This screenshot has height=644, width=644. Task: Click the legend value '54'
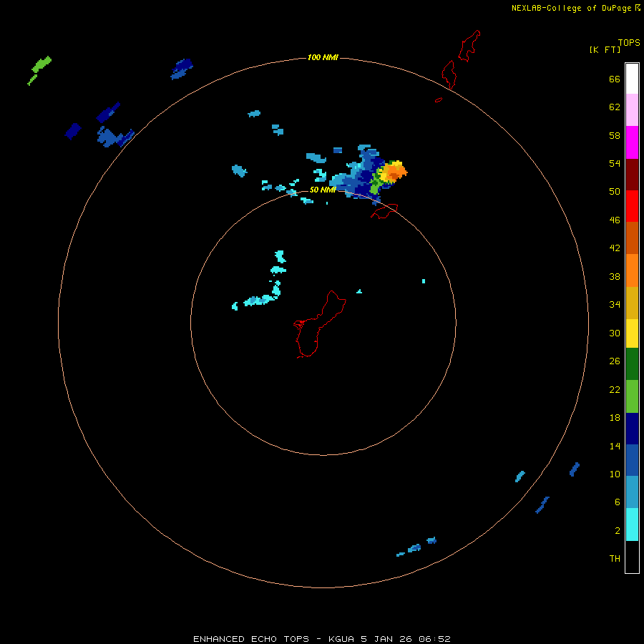(615, 163)
